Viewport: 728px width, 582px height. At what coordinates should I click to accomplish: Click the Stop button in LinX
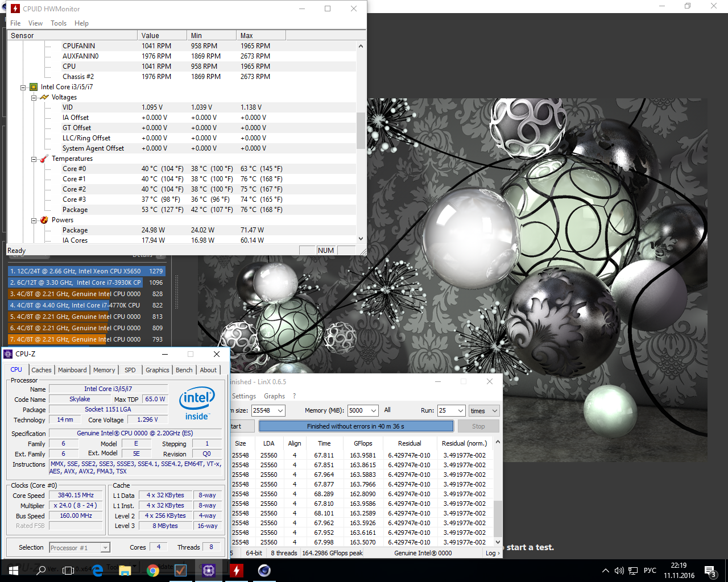(x=478, y=426)
